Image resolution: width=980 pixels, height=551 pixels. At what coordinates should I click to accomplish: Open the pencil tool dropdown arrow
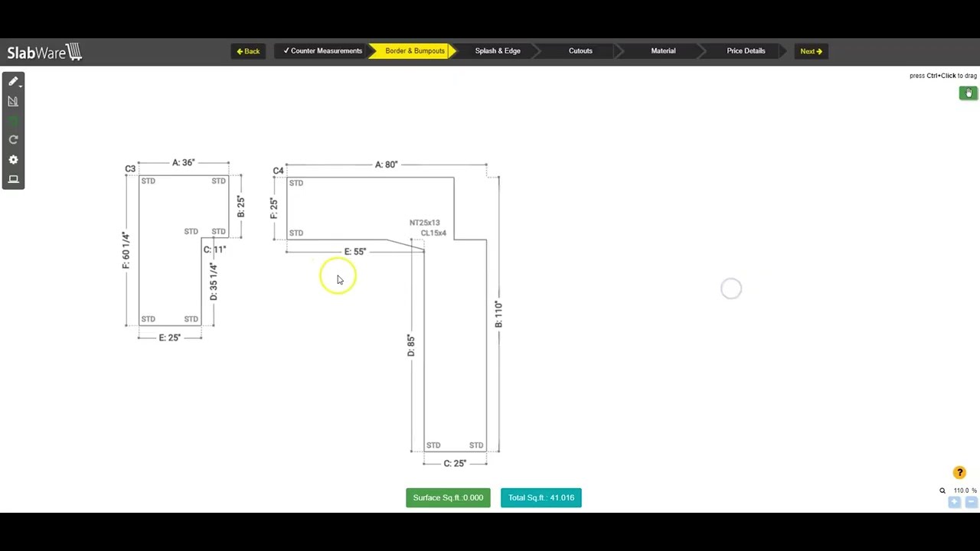(x=21, y=86)
